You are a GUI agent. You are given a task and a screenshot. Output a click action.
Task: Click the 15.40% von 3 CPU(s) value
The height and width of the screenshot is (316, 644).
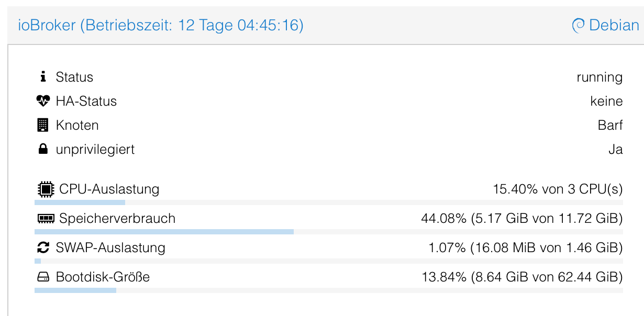(558, 189)
